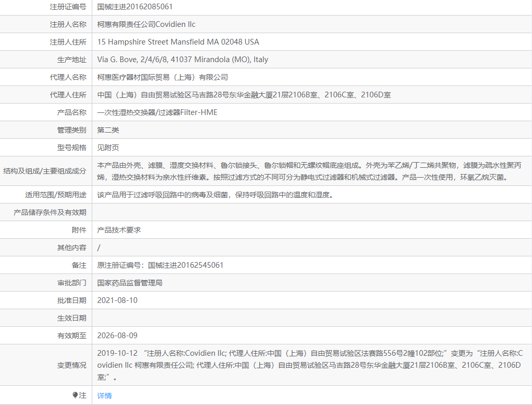Click the 批准日期 label

pos(72,300)
